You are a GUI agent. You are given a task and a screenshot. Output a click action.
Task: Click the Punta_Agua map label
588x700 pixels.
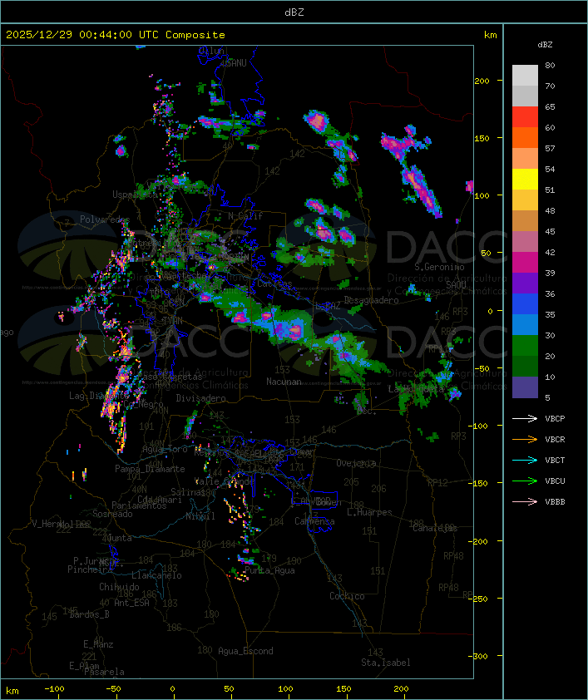click(x=269, y=570)
